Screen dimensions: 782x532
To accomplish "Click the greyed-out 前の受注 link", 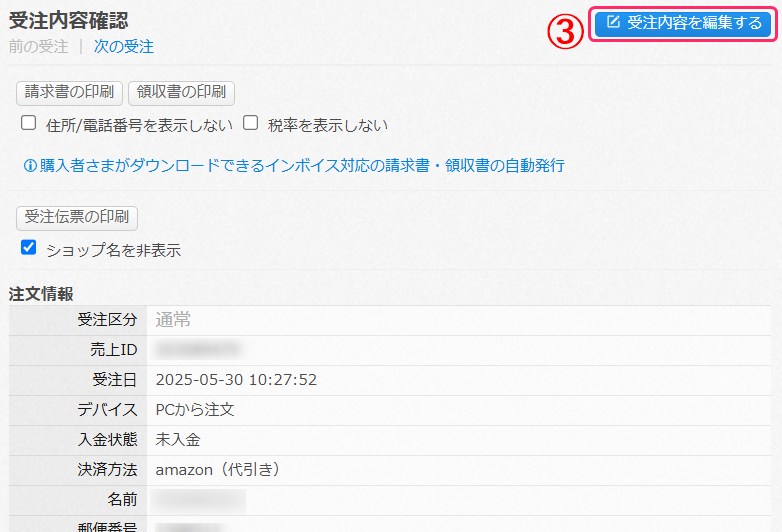I will tap(38, 46).
